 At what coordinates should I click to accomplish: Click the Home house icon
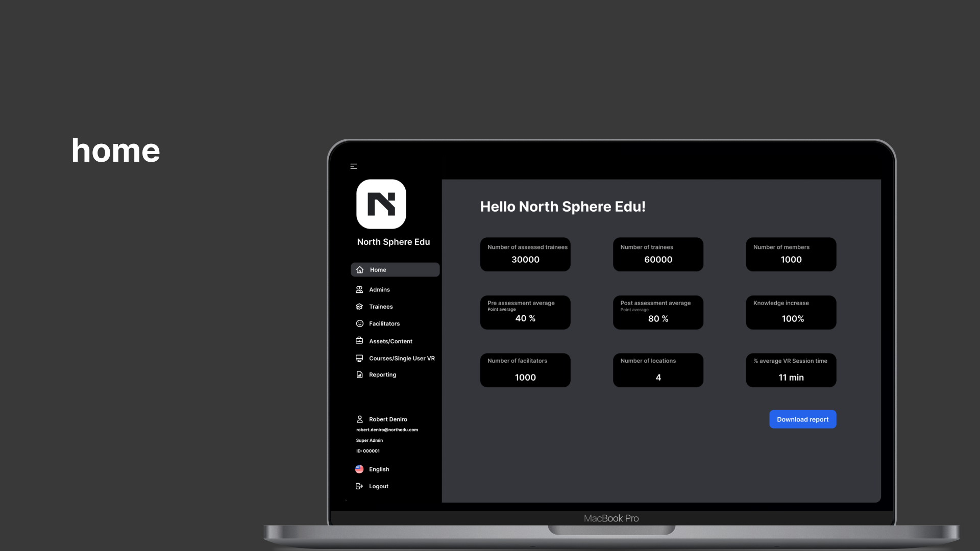[360, 270]
